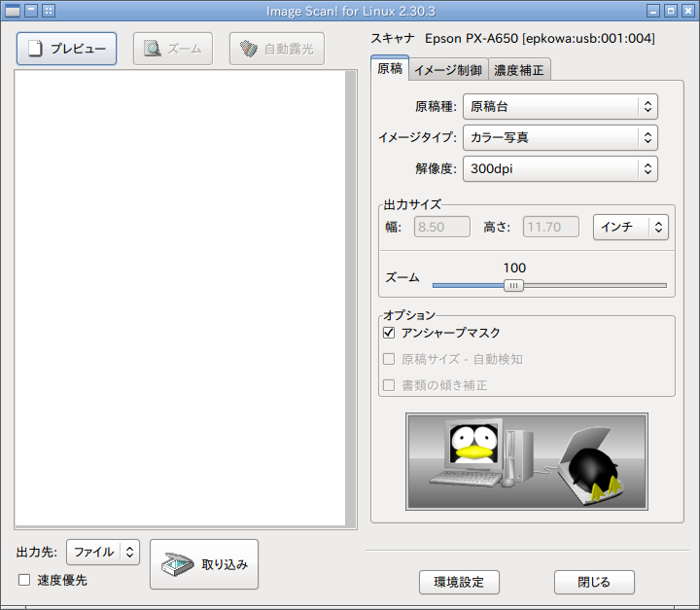The width and height of the screenshot is (700, 610).
Task: Open the 解像度 300dpi dropdown
Action: (560, 168)
